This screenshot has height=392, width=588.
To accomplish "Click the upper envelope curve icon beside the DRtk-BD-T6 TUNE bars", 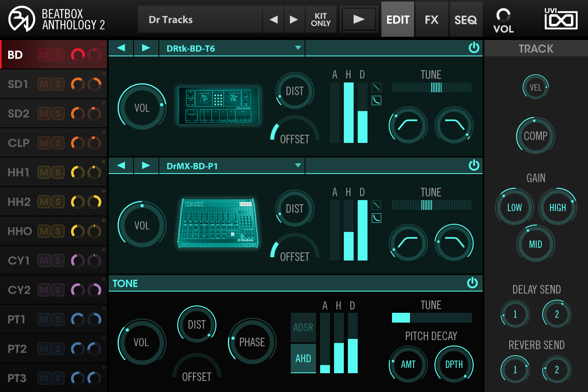I will [x=376, y=87].
